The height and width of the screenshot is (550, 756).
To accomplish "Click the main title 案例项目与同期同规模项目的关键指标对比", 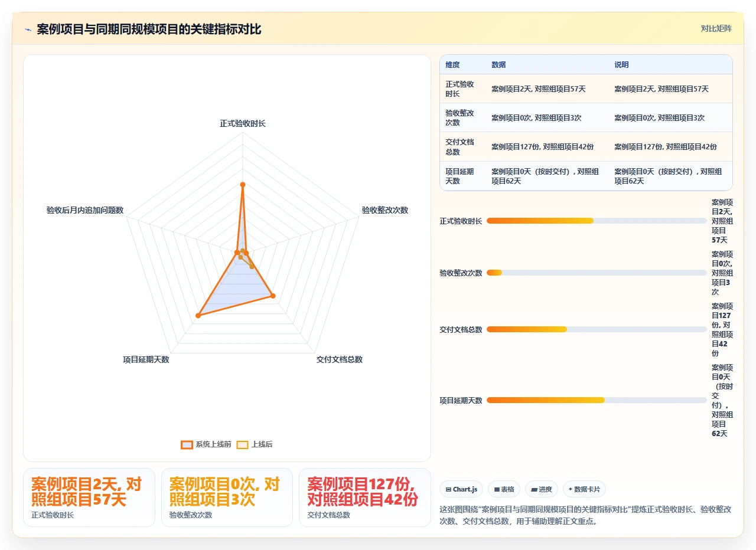I will coord(149,30).
